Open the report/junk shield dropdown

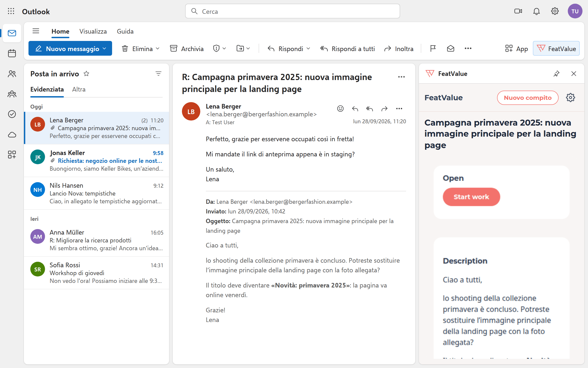(x=219, y=49)
